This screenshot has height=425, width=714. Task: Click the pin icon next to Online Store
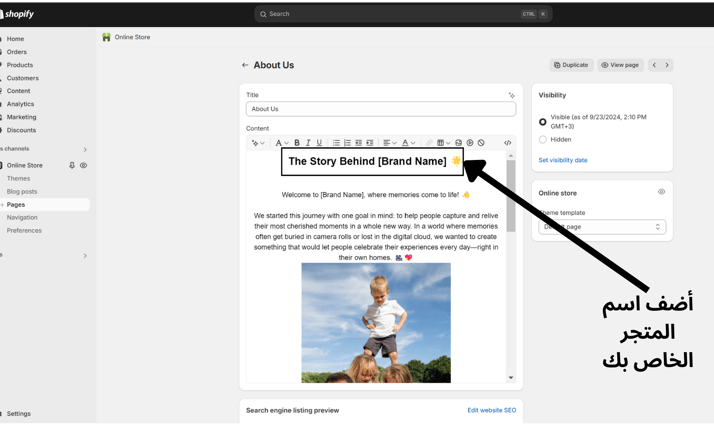pyautogui.click(x=71, y=165)
